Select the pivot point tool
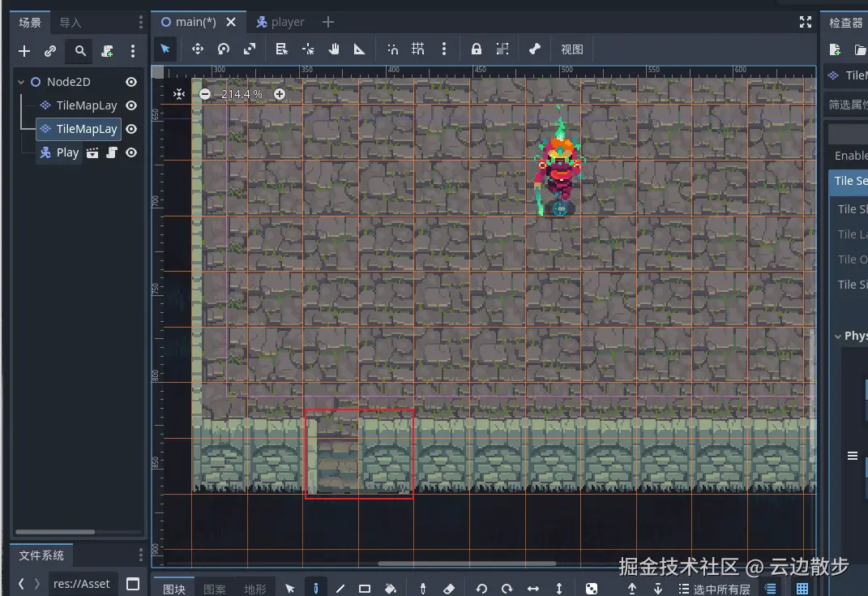Image resolution: width=868 pixels, height=596 pixels. [x=308, y=49]
